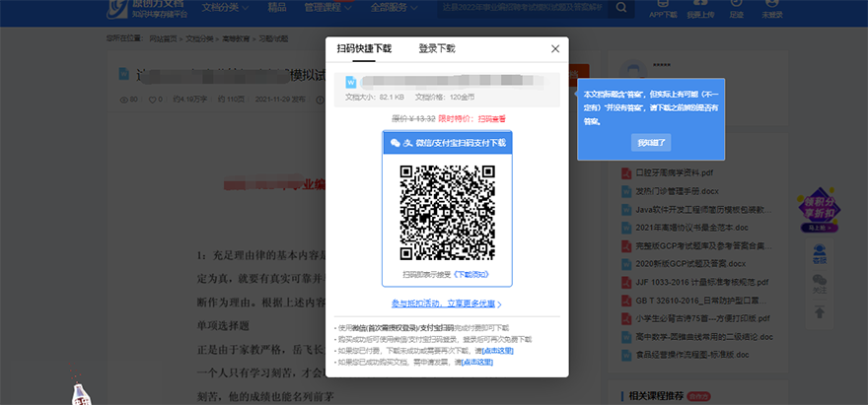Image resolution: width=868 pixels, height=405 pixels.
Task: Click the 限时特价：扫码查看 text
Action: point(472,118)
